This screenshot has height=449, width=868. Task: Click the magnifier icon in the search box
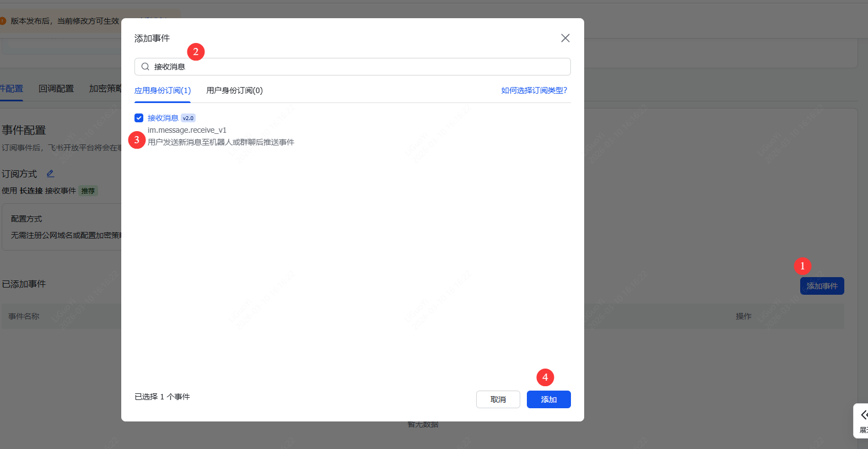pyautogui.click(x=145, y=67)
